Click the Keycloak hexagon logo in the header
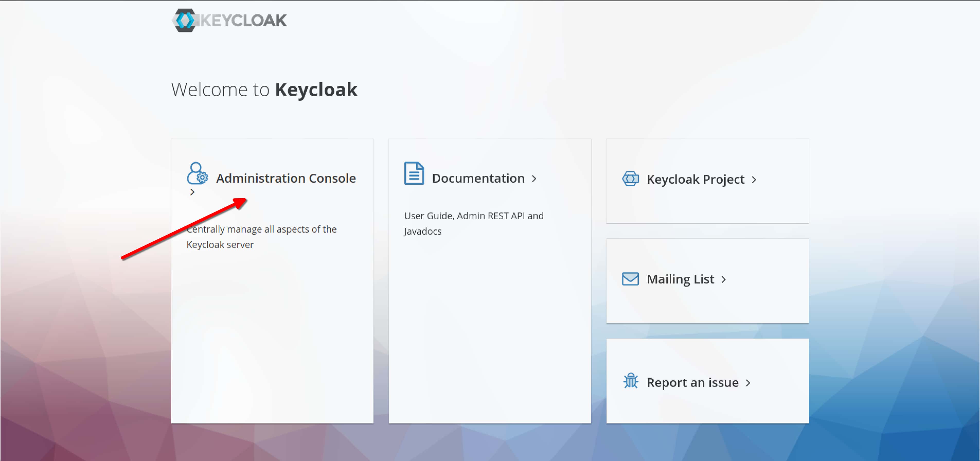 [185, 20]
